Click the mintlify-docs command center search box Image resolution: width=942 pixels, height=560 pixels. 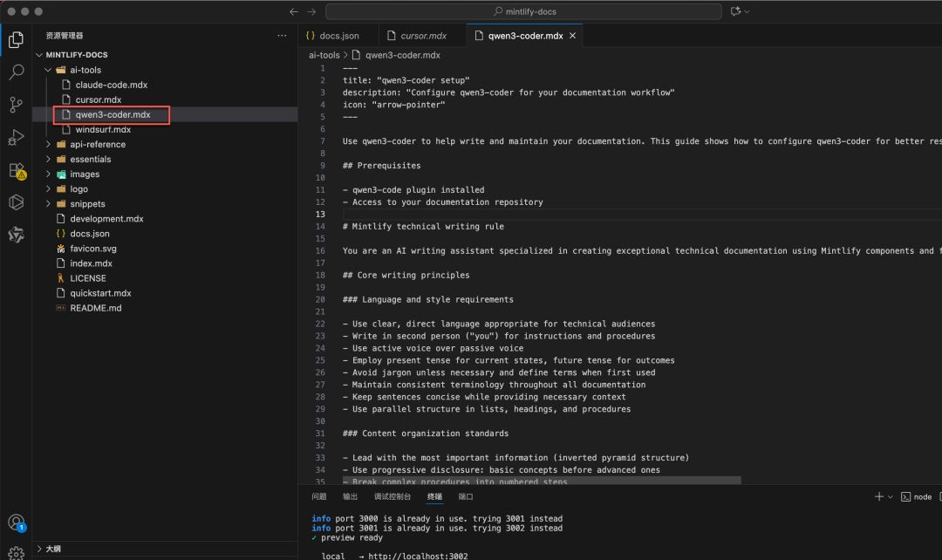pyautogui.click(x=523, y=11)
